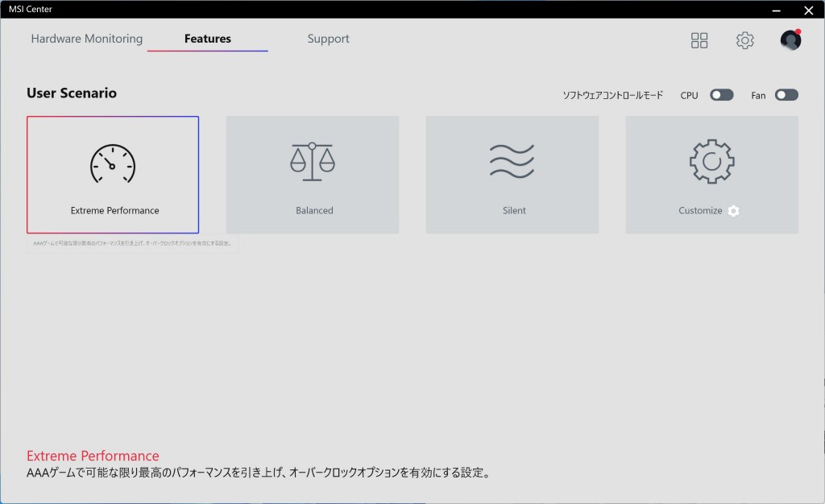Close the MSI Center window
Screen dimensions: 825x504
coord(808,10)
